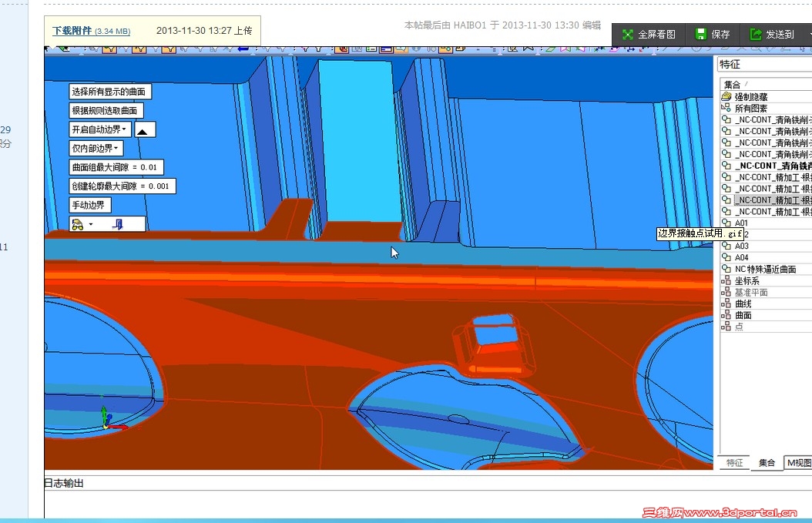Click the 点 category icon

pyautogui.click(x=726, y=327)
